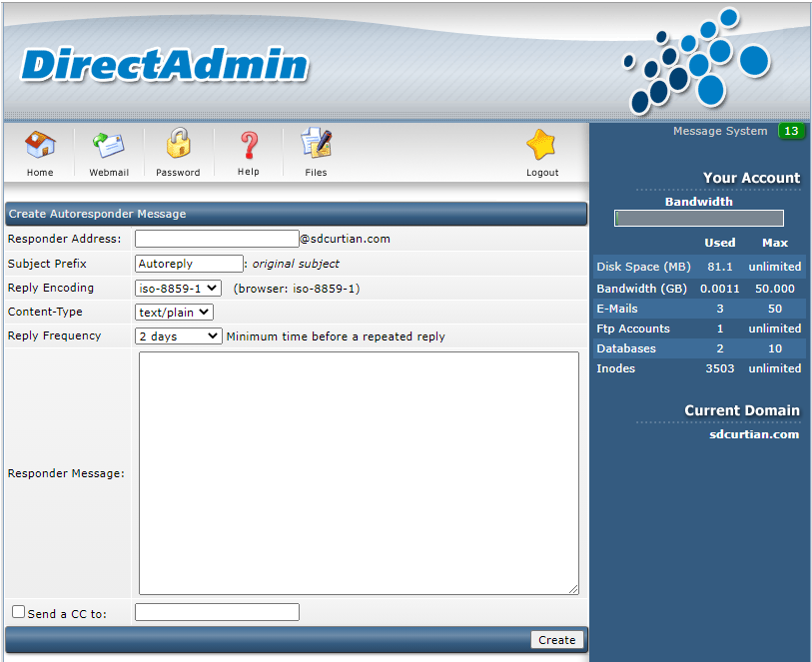Open the Files icon
This screenshot has height=662, width=812.
click(316, 143)
